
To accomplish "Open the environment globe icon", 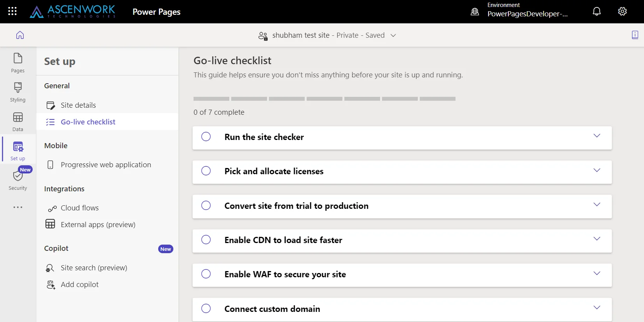I will tap(475, 12).
